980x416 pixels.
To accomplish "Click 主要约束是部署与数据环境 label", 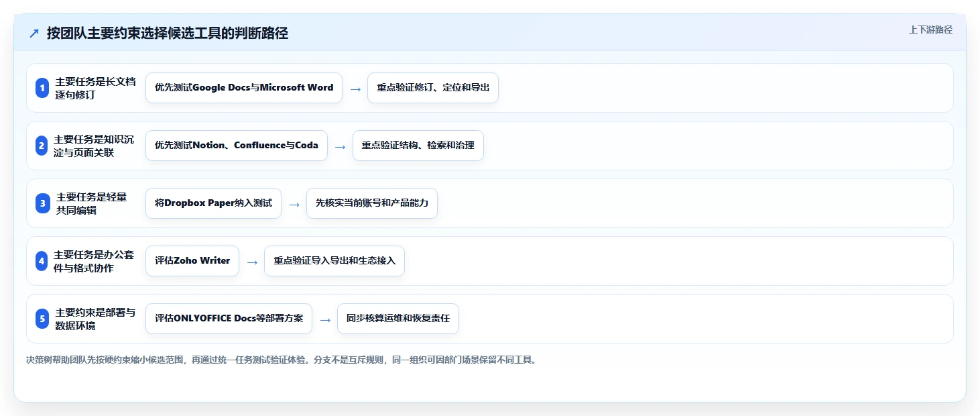I will point(95,319).
